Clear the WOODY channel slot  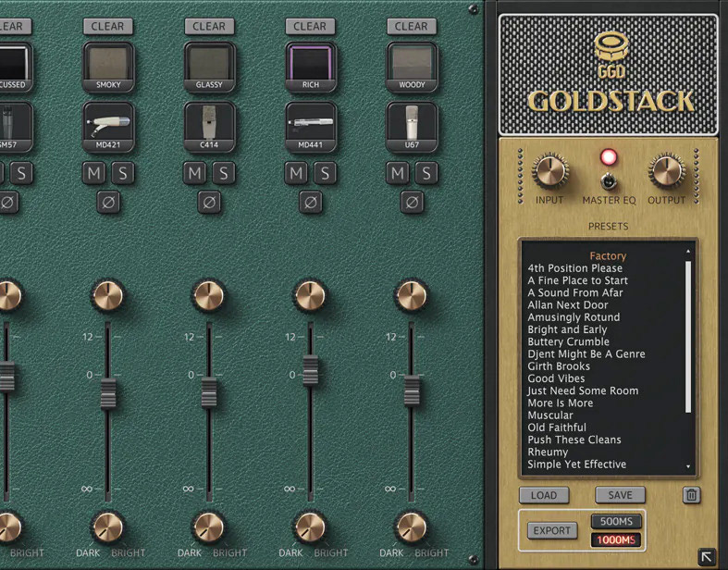tap(412, 27)
